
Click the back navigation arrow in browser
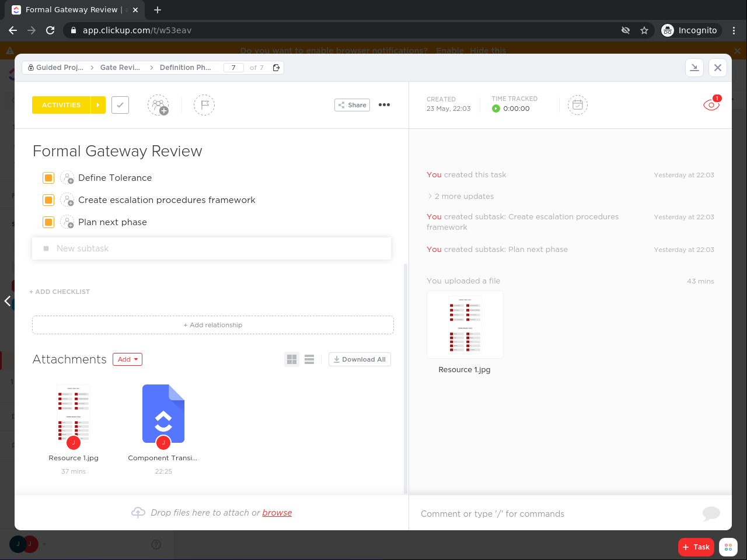pyautogui.click(x=13, y=30)
